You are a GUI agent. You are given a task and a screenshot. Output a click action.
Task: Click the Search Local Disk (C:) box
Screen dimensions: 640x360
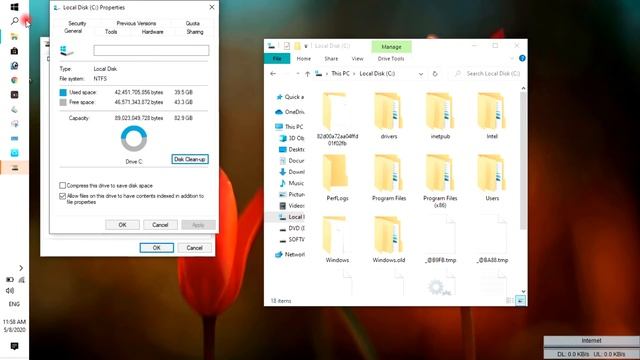pos(488,73)
